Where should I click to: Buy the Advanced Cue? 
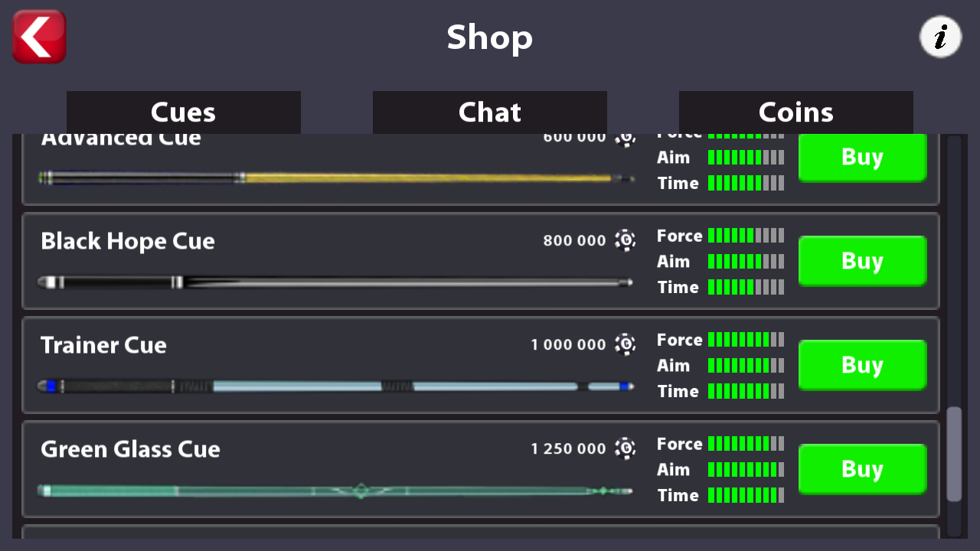point(863,158)
